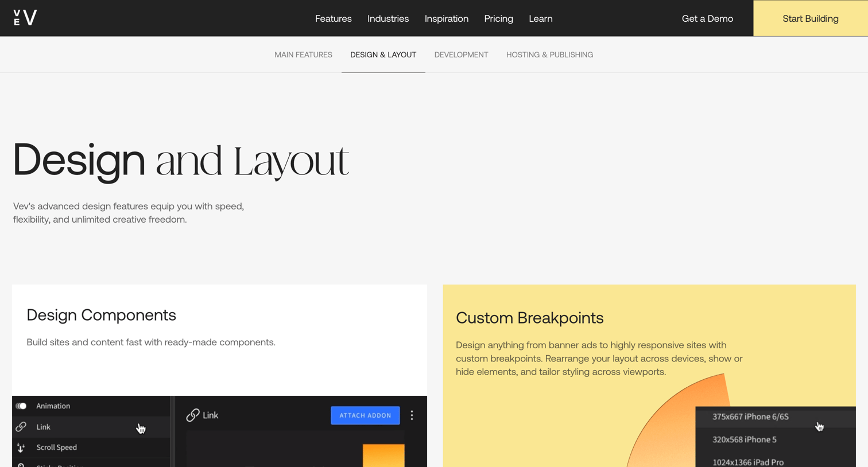
Task: Click the chain icon beside Link in the list
Action: pyautogui.click(x=21, y=427)
